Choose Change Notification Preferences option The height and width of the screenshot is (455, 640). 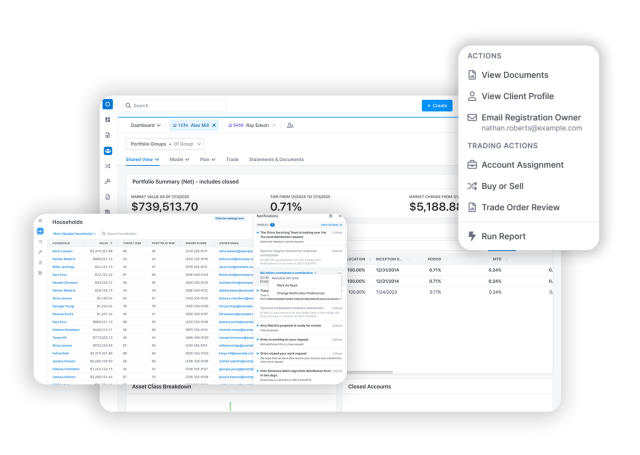point(301,293)
